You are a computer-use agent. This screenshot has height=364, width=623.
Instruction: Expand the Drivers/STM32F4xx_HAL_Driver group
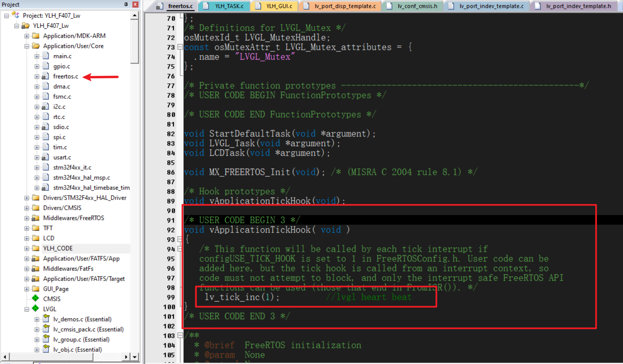click(x=27, y=198)
